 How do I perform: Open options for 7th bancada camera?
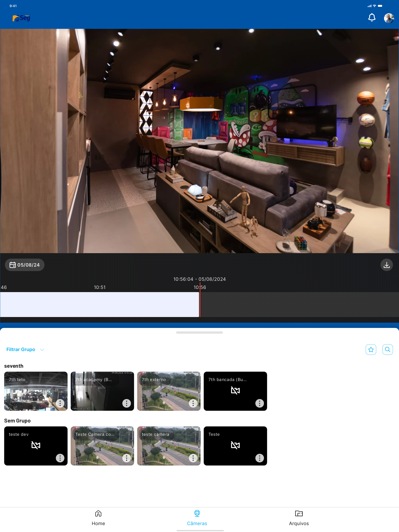(260, 403)
